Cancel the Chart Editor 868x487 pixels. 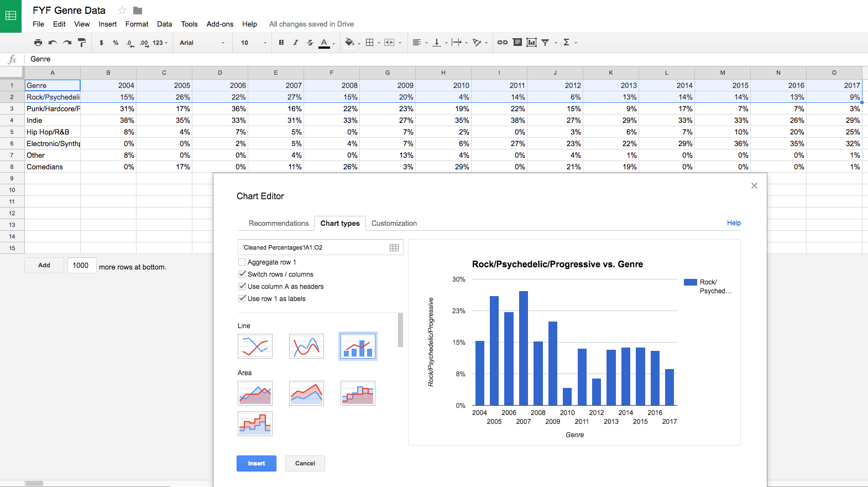point(305,463)
